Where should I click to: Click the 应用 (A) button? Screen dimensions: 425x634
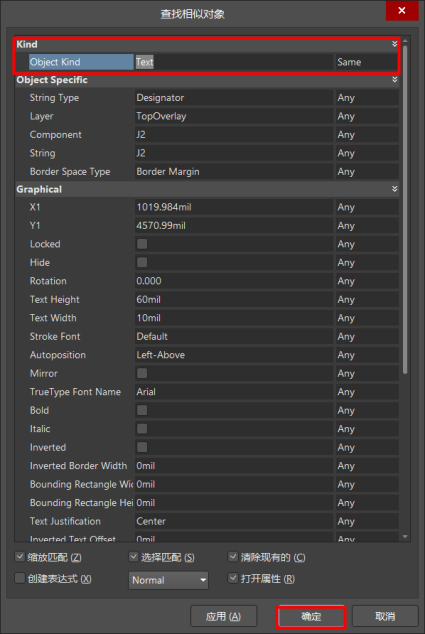(x=223, y=617)
